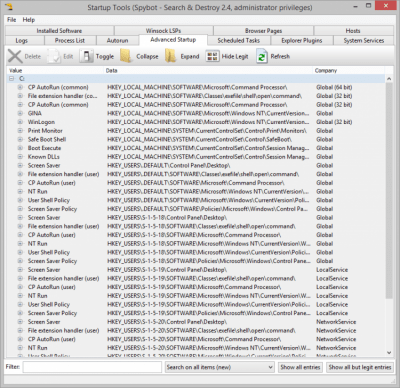Switch to the Browser Pages tab
400x388 pixels.
pos(263,31)
